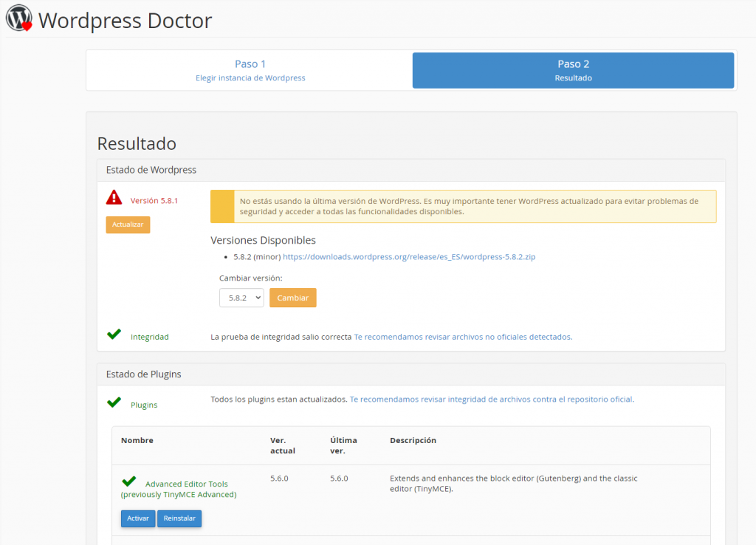Click the Versión 5.8.1 label

click(154, 201)
